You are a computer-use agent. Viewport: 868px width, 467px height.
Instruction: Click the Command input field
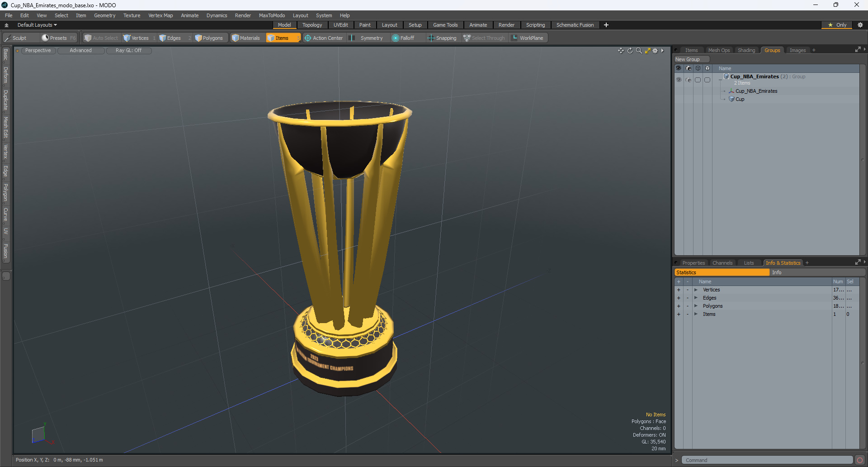(767, 460)
